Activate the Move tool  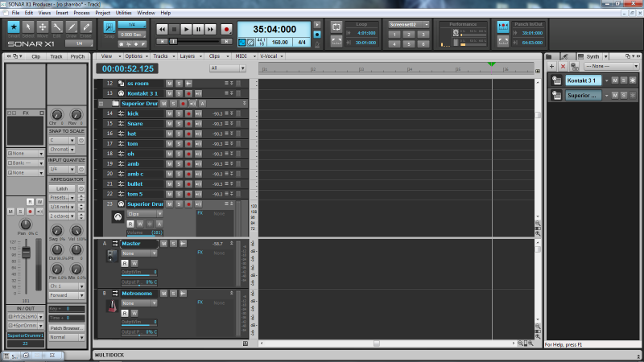click(x=43, y=27)
